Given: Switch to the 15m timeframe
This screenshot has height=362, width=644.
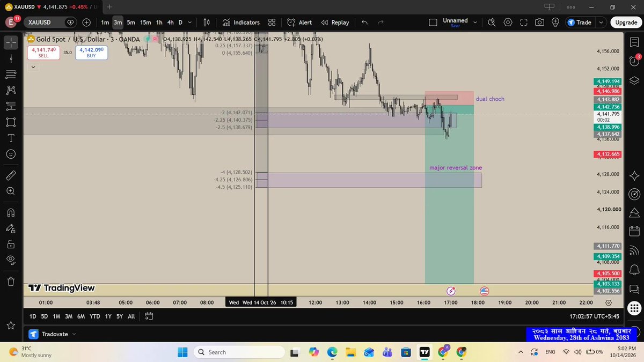Looking at the screenshot, I should pos(145,23).
